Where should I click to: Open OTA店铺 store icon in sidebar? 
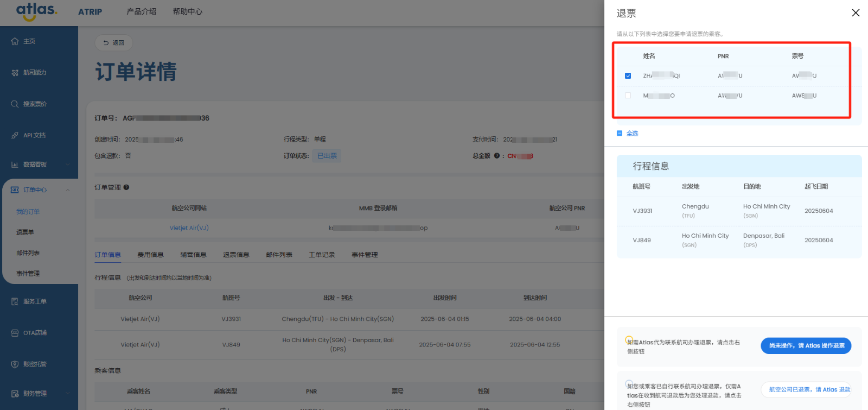pos(15,333)
